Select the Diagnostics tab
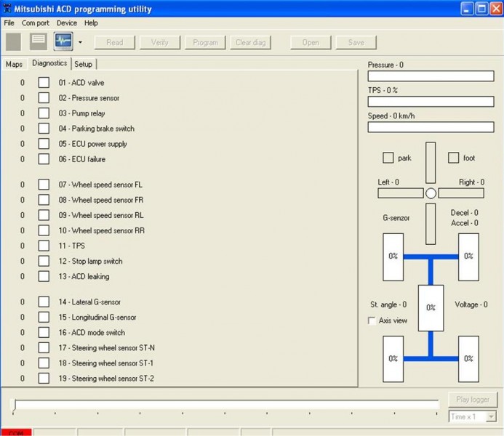The width and height of the screenshot is (504, 436). point(49,63)
